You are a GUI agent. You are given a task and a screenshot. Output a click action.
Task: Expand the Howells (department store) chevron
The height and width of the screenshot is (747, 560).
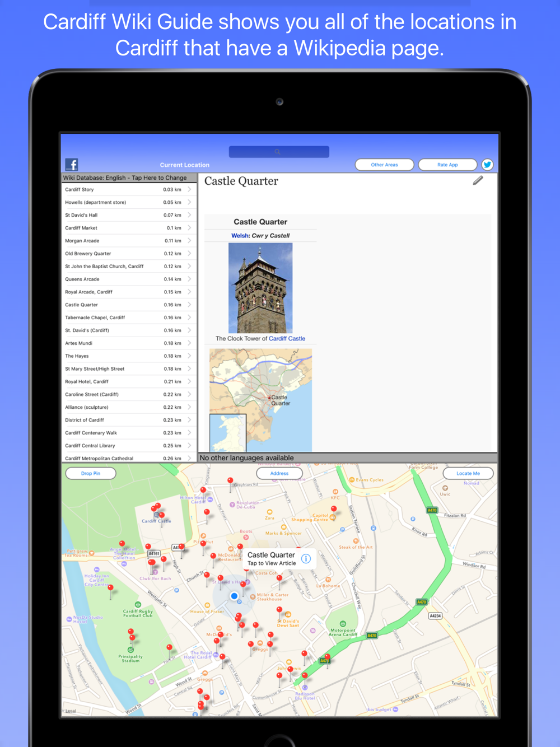tap(189, 202)
